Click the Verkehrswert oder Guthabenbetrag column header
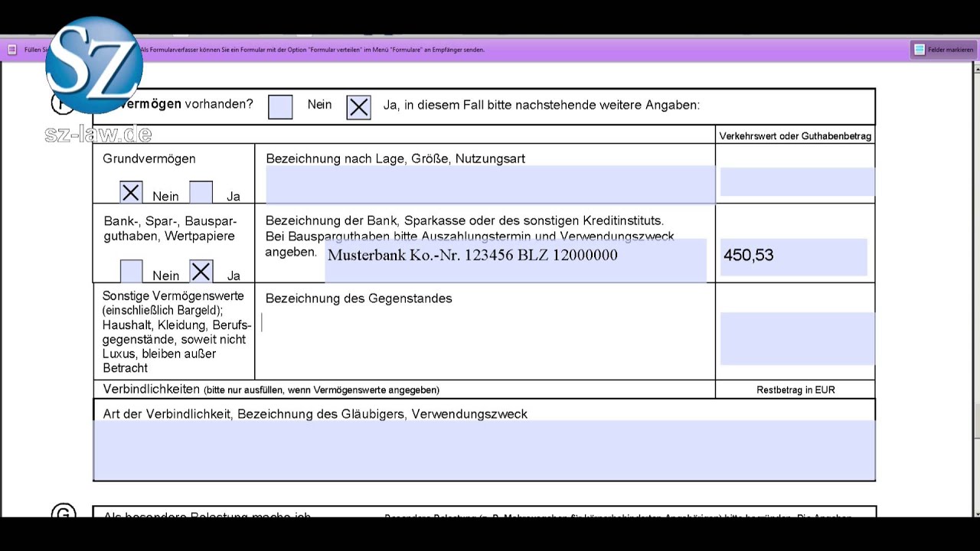 coord(795,136)
